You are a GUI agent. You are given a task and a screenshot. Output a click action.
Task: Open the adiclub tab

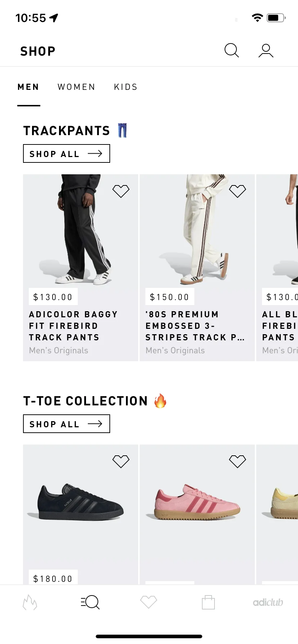click(268, 602)
